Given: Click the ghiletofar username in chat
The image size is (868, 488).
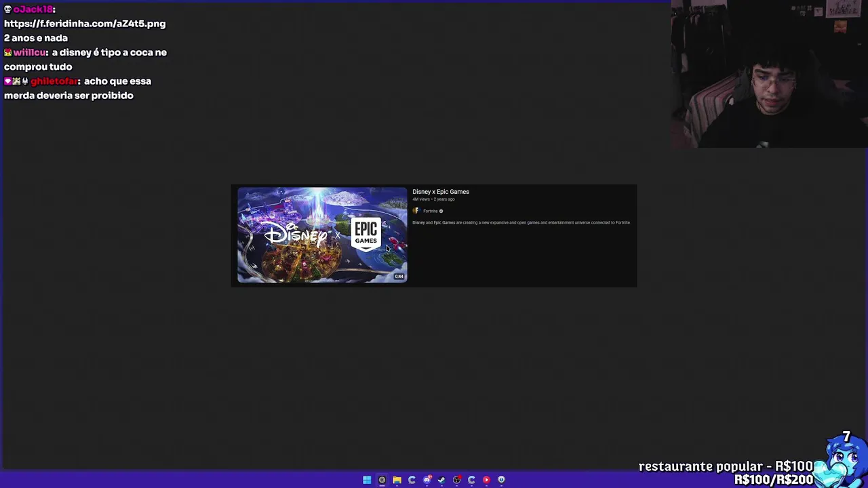Looking at the screenshot, I should pos(54,81).
